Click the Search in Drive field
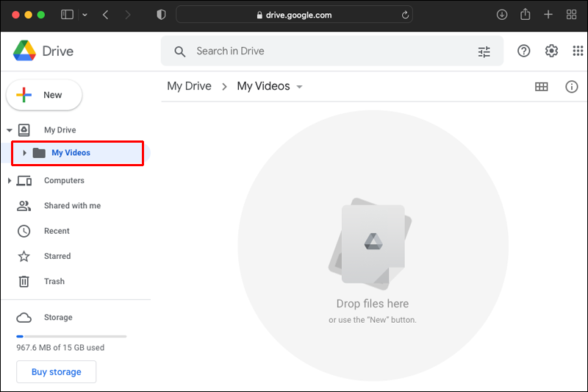The height and width of the screenshot is (392, 588). pyautogui.click(x=332, y=51)
